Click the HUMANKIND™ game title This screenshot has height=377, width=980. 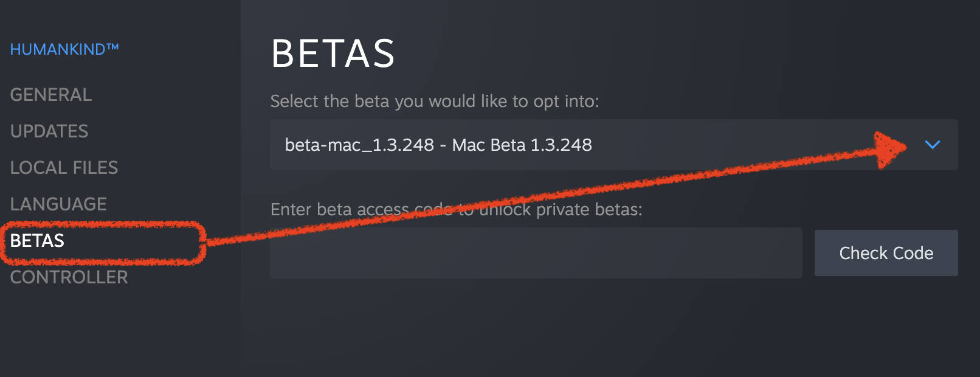[64, 49]
